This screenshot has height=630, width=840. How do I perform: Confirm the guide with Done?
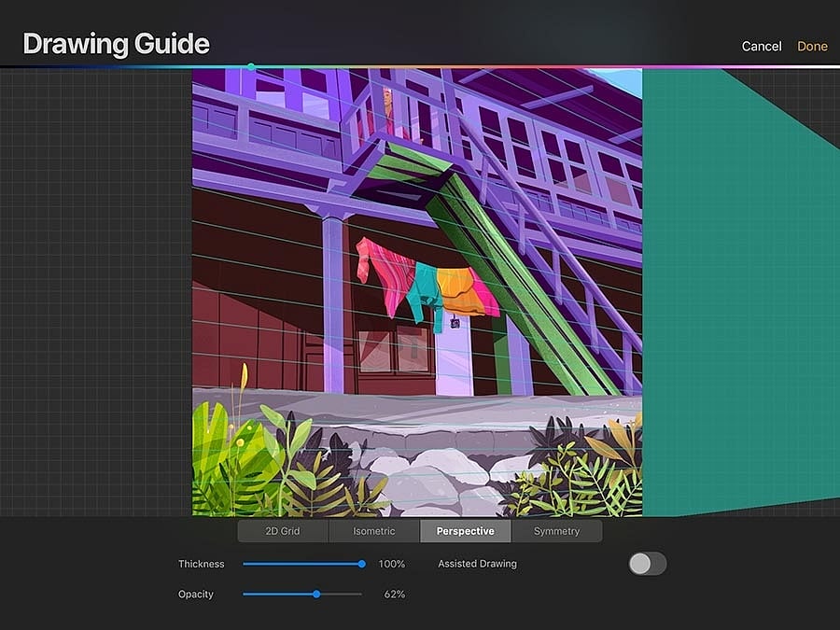click(812, 46)
